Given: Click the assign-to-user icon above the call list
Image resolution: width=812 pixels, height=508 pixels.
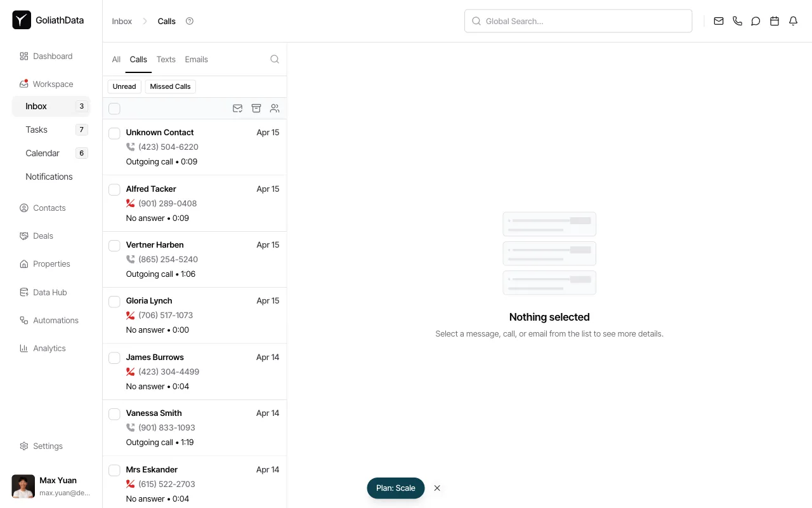Looking at the screenshot, I should pos(275,108).
